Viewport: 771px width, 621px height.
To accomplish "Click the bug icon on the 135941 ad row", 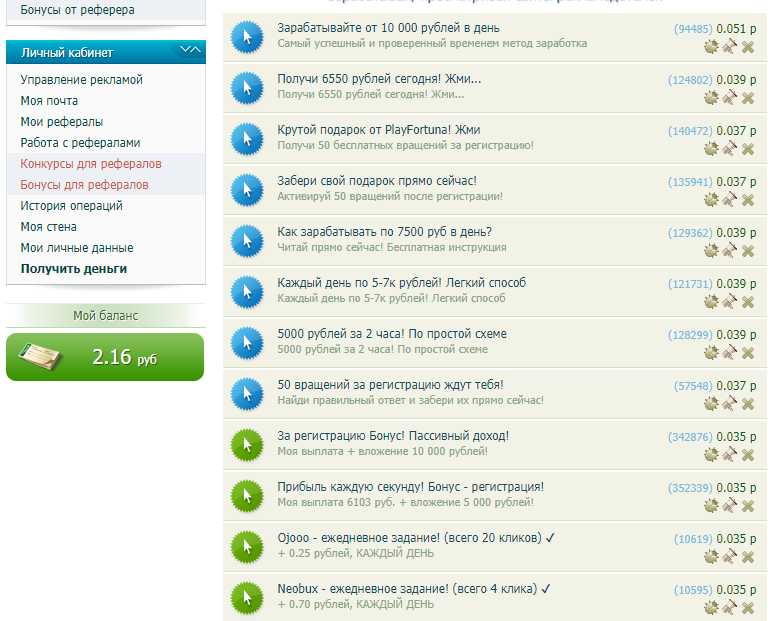I will 711,199.
